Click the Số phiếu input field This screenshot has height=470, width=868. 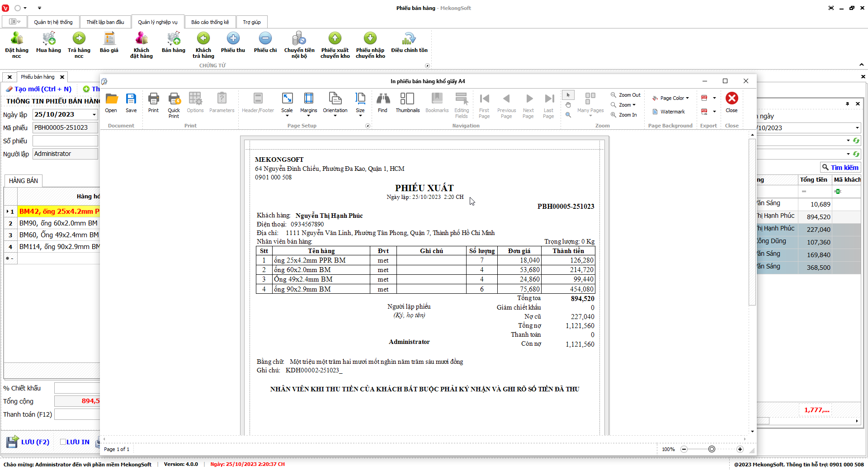pos(65,141)
